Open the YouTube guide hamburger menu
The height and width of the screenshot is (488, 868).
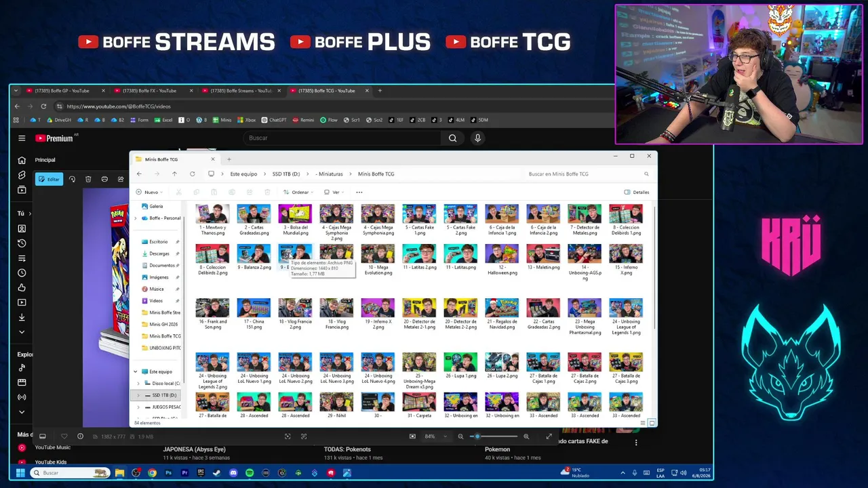[22, 138]
